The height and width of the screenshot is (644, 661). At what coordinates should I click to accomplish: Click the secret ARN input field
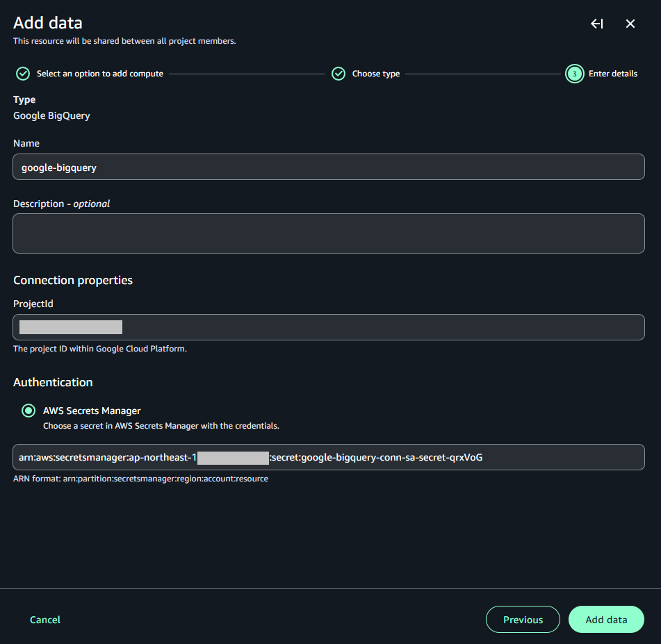(329, 457)
